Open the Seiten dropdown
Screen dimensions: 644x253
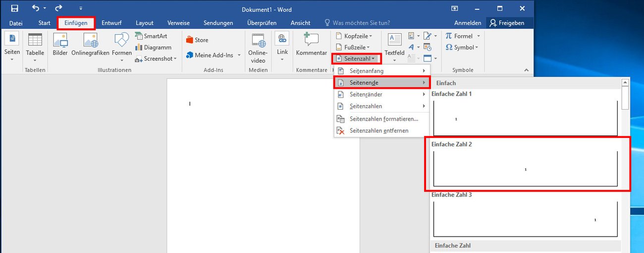point(12,48)
